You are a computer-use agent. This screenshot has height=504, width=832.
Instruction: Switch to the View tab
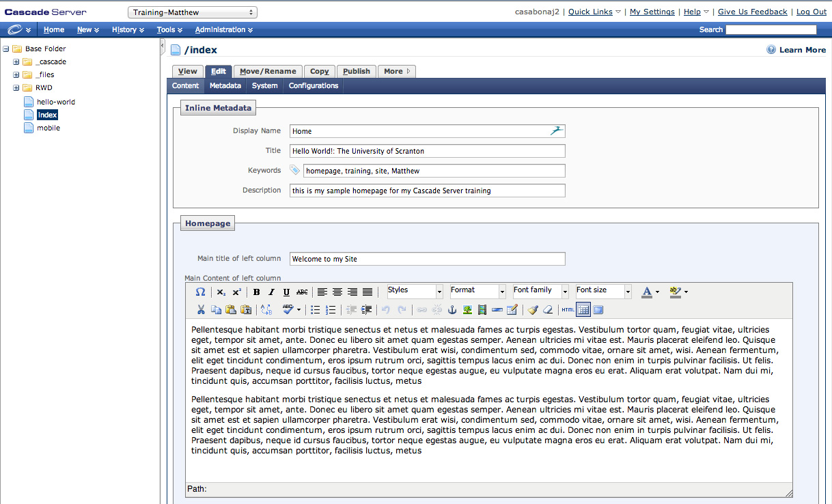(188, 71)
